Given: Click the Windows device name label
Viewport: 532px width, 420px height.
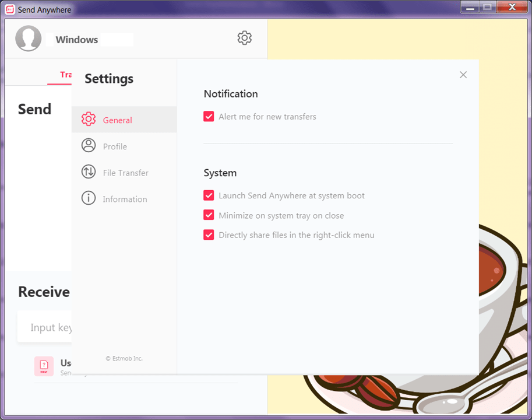Looking at the screenshot, I should (x=77, y=40).
